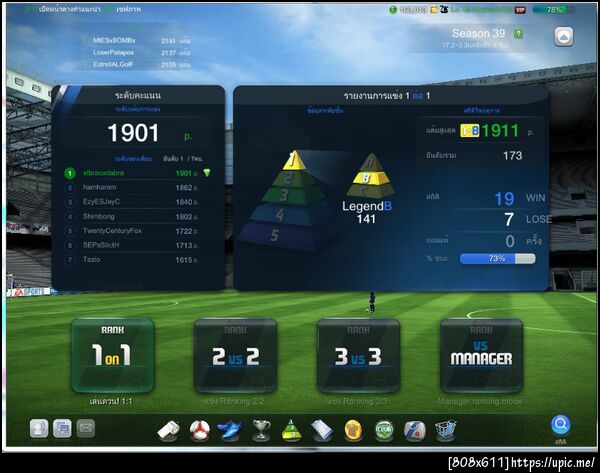Open the mail envelope icon
Screen dimensions: 600x473
[86, 428]
